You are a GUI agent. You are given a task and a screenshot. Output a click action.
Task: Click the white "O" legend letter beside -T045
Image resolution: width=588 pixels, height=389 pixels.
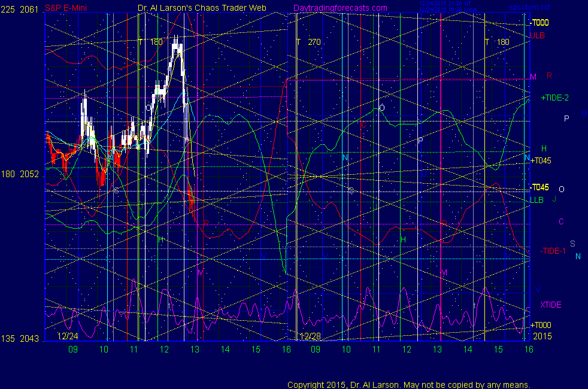pos(562,189)
